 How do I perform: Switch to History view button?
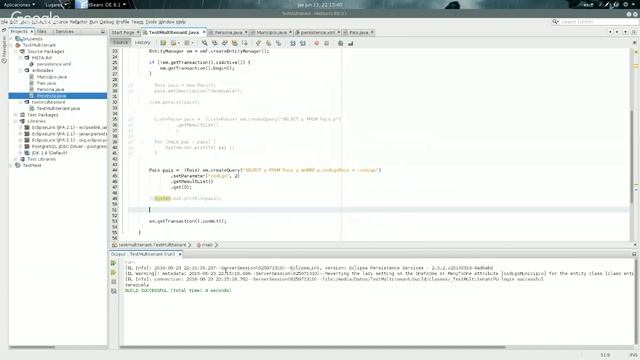click(142, 42)
